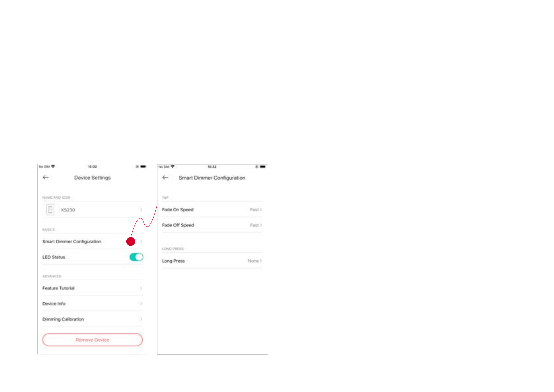This screenshot has height=392, width=554.
Task: Open Smart Dimmer Configuration menu item
Action: click(x=93, y=242)
